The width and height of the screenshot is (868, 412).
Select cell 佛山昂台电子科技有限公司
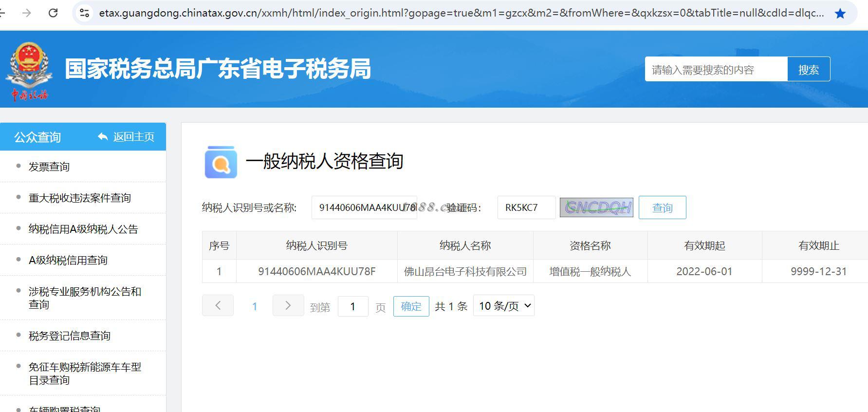coord(465,271)
